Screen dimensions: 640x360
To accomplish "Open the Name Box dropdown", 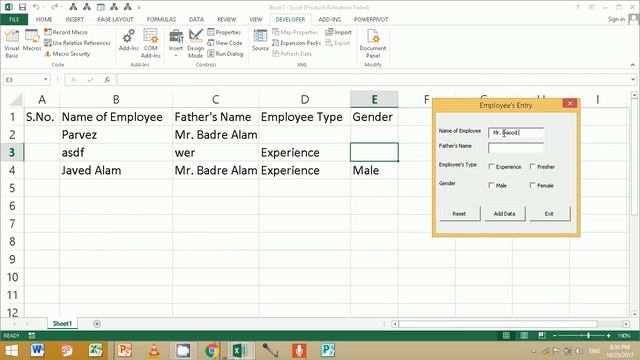I will [x=46, y=80].
